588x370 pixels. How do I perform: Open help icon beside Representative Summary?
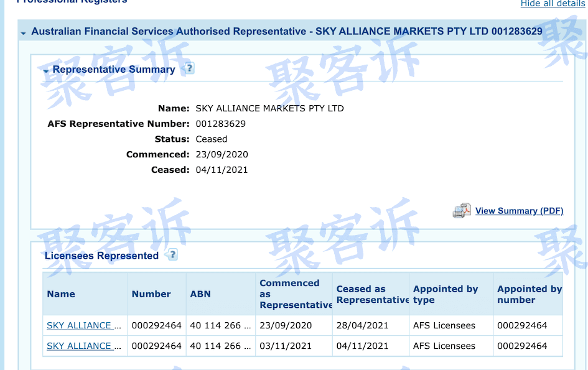[189, 68]
